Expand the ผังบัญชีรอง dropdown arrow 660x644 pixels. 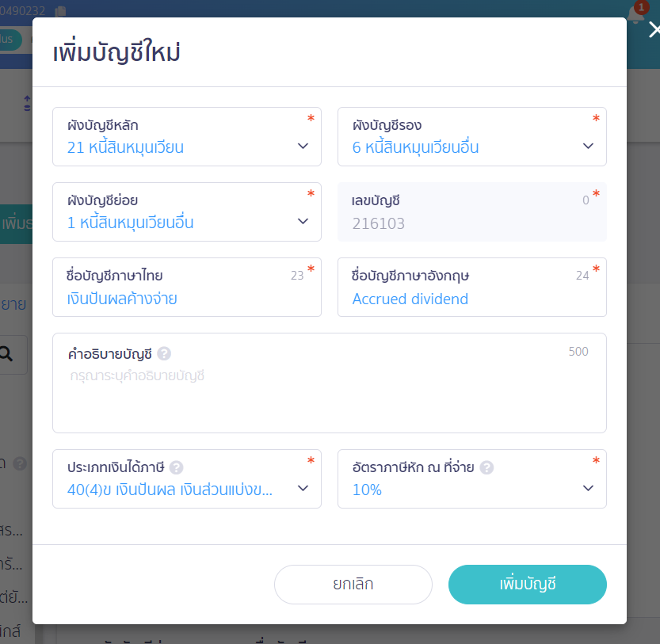588,146
